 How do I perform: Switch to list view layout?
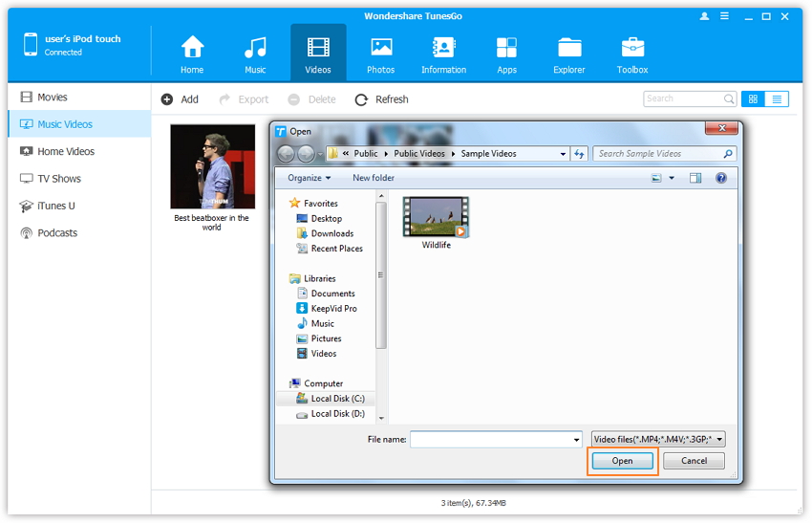click(x=777, y=98)
